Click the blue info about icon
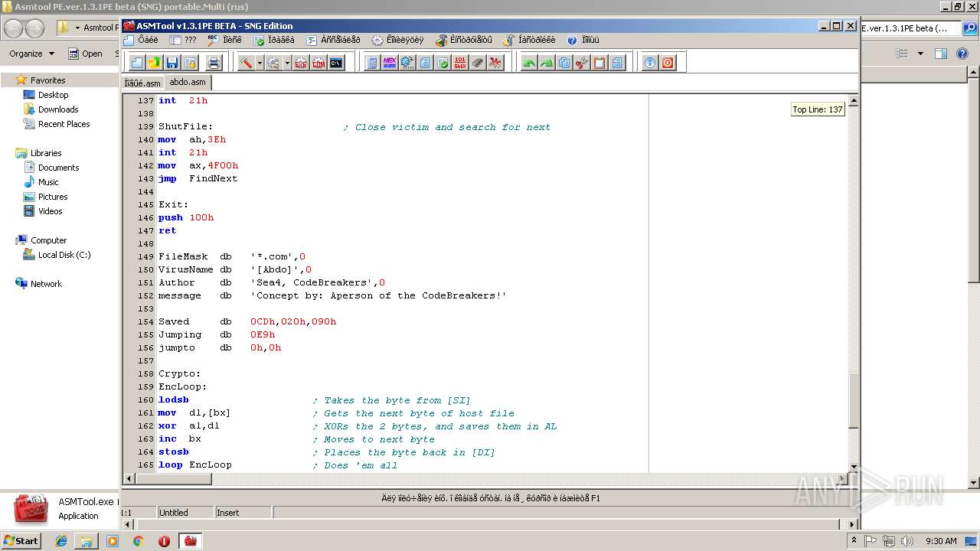Screen dimensions: 980x551 point(650,63)
